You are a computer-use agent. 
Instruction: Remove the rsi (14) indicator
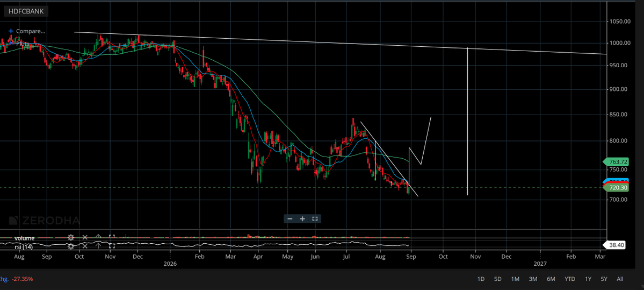tap(85, 246)
